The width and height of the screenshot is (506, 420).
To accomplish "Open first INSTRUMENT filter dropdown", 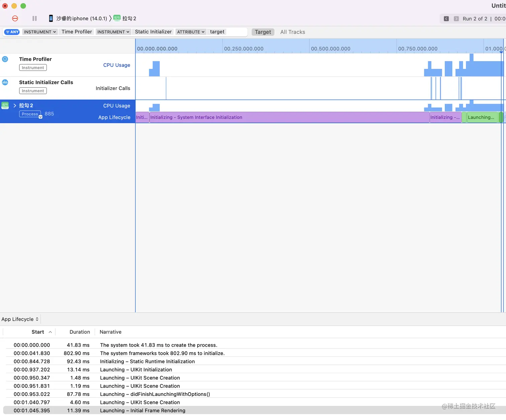I will point(40,32).
